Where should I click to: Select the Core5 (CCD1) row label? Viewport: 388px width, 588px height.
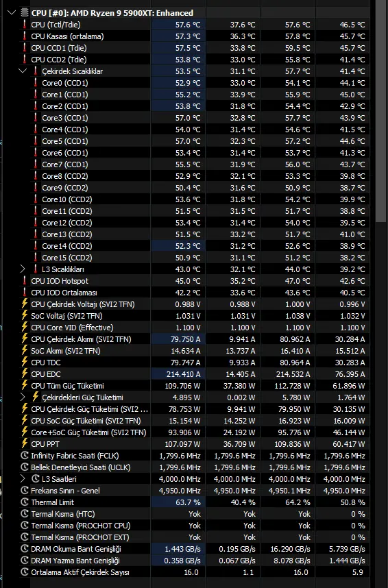tap(65, 141)
